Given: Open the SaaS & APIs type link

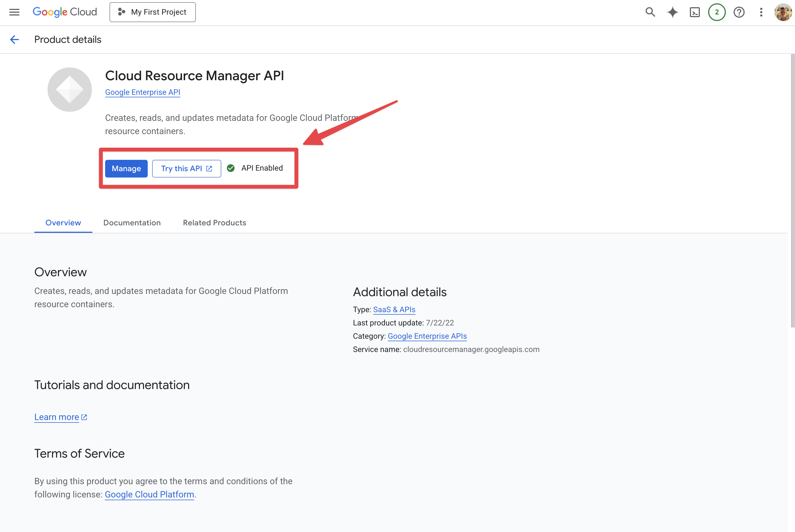Looking at the screenshot, I should [394, 309].
